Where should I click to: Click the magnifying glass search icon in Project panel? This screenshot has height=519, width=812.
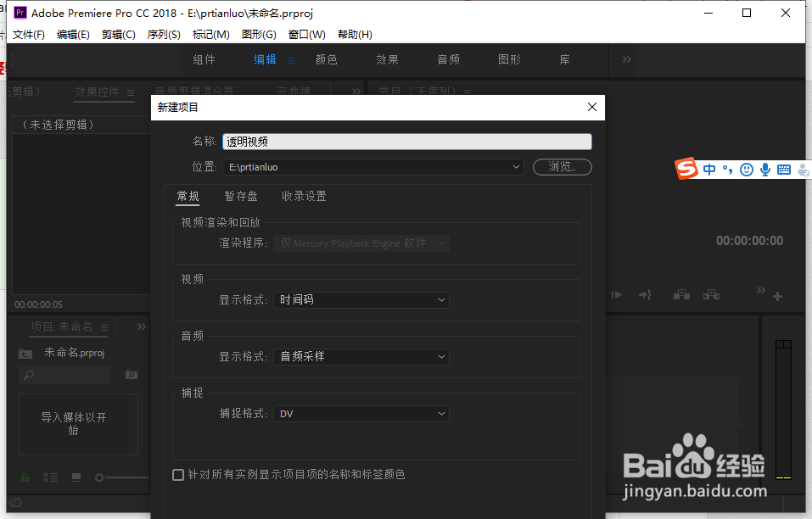29,375
